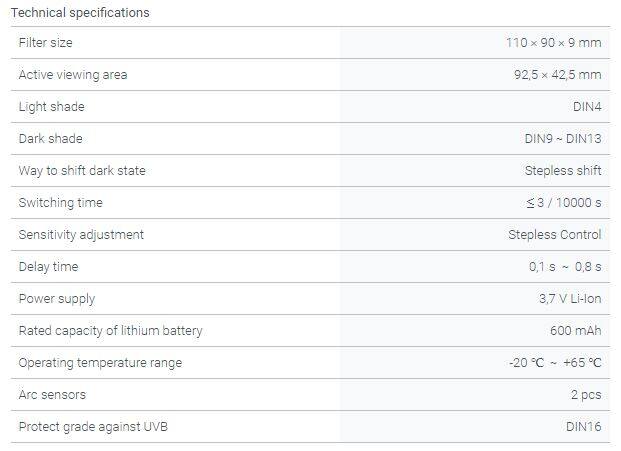621x451 pixels.
Task: Select the Way to shift dark state label
Action: pos(82,171)
